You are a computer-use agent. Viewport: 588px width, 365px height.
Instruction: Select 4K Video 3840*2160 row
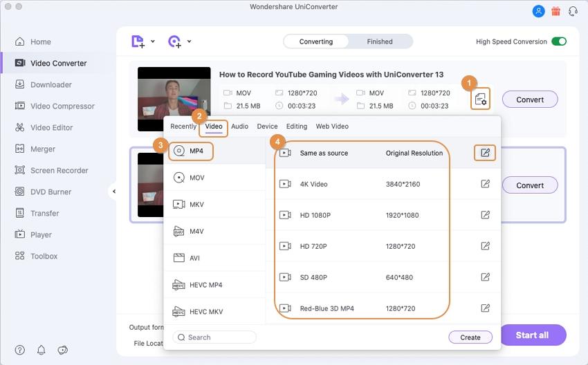pos(383,184)
